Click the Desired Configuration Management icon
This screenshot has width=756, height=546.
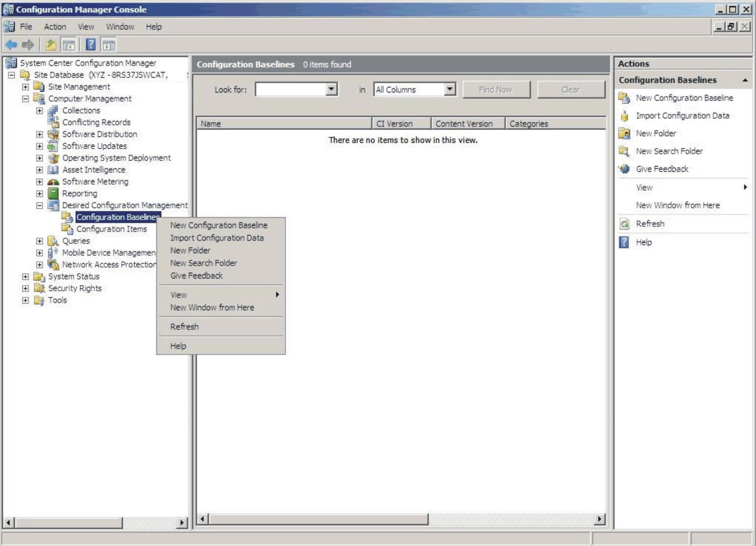[x=53, y=205]
